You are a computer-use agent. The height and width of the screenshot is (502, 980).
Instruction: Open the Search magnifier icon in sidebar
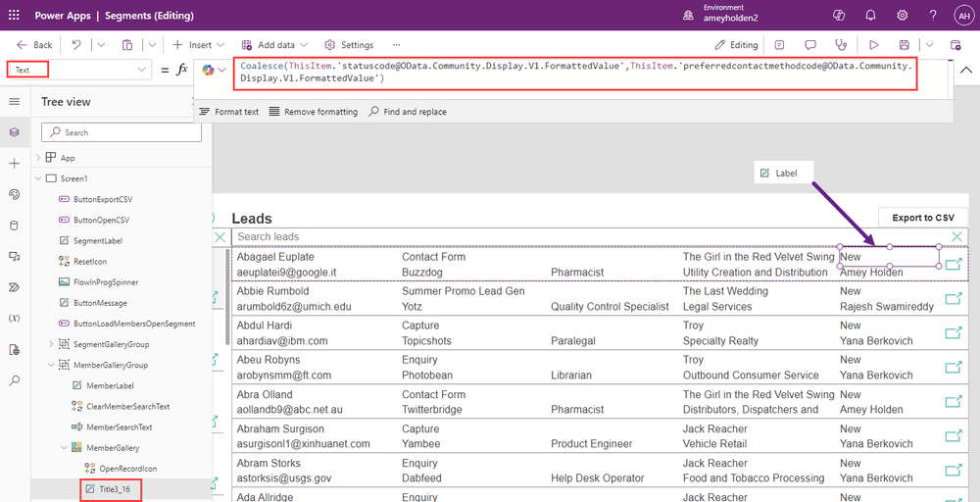tap(15, 380)
